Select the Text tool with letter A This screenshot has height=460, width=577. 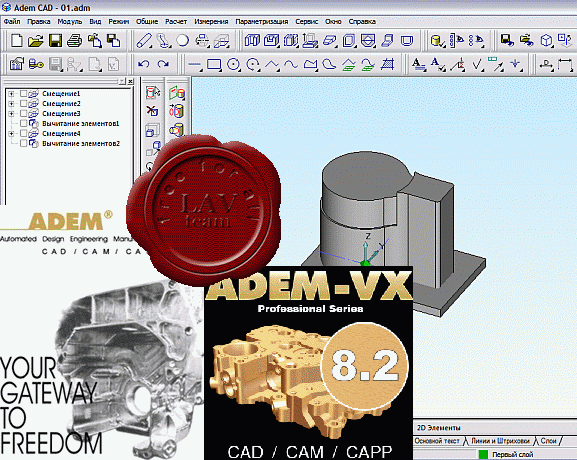pos(418,64)
